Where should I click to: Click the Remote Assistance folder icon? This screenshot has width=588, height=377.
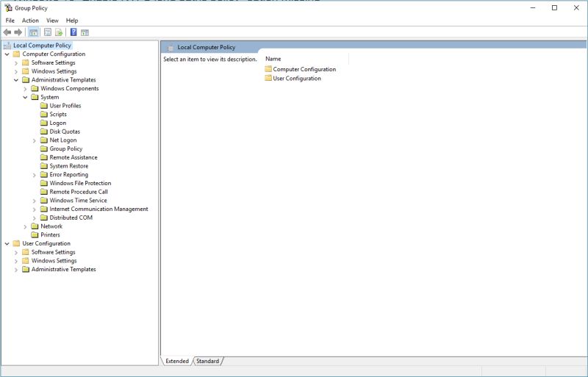tap(44, 157)
